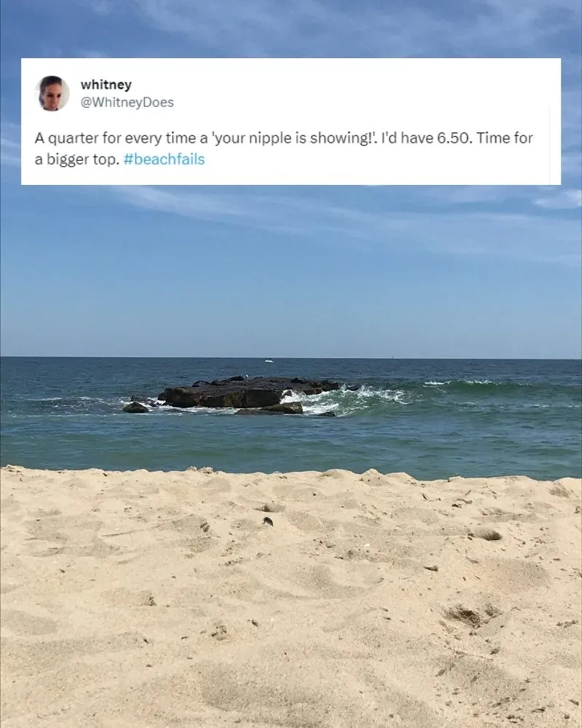Click the display name 'whitney'
Image resolution: width=582 pixels, height=728 pixels.
tap(105, 84)
